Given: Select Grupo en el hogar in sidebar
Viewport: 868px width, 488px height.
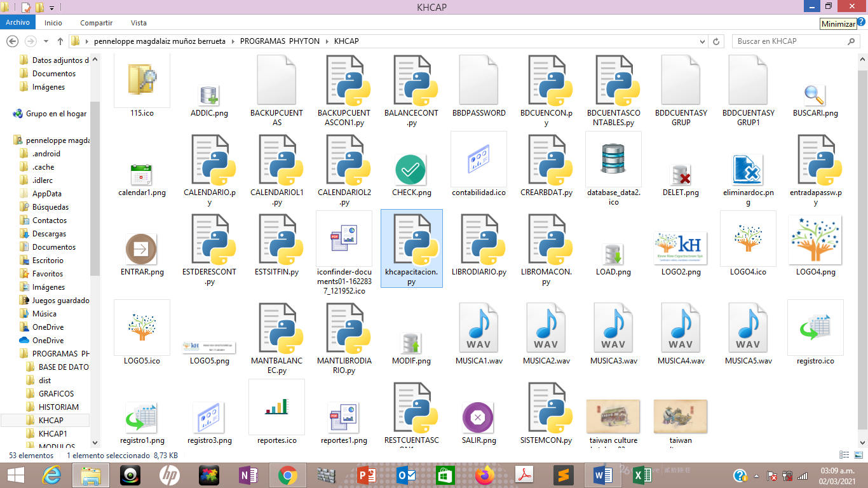Looking at the screenshot, I should [50, 114].
